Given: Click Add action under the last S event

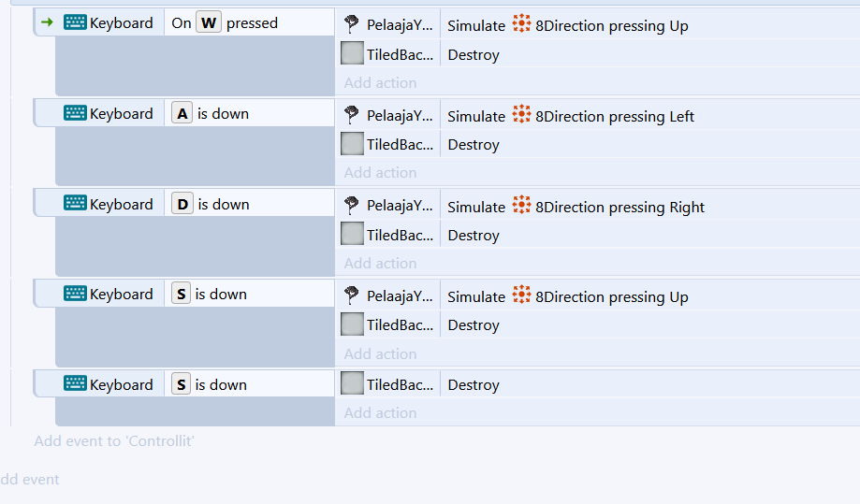Looking at the screenshot, I should click(x=380, y=413).
